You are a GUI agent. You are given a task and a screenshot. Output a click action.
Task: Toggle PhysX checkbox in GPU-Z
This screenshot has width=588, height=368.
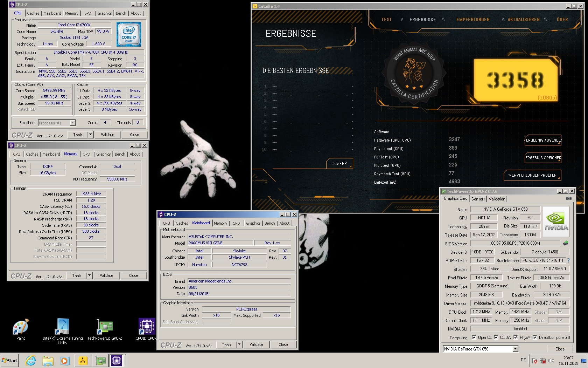pyautogui.click(x=516, y=337)
